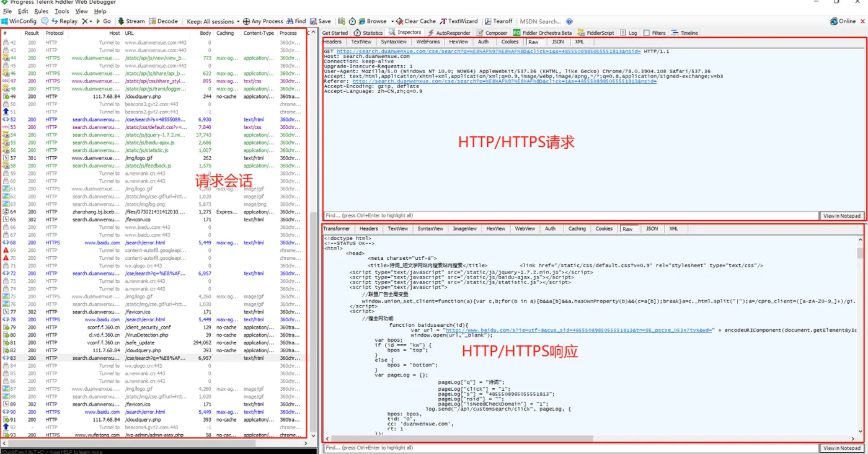Focus the response pane Find field
The width and height of the screenshot is (868, 454).
570,448
